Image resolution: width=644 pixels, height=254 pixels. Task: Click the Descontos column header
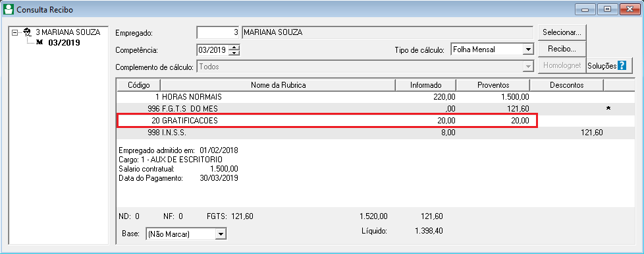click(566, 85)
